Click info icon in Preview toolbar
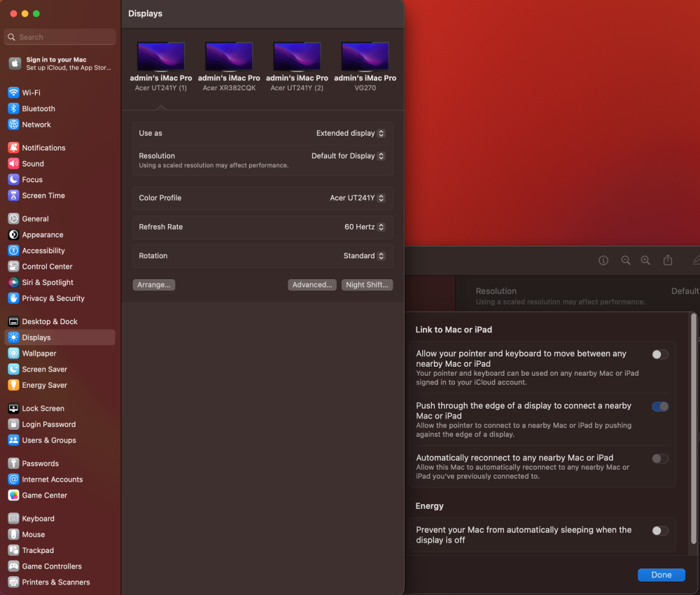Screen dimensions: 700x595 click(x=603, y=260)
